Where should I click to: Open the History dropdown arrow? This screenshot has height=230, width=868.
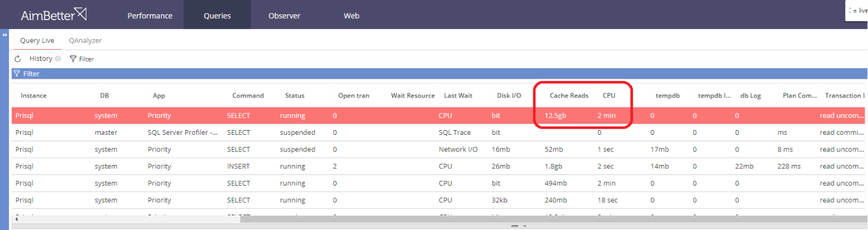[x=58, y=59]
